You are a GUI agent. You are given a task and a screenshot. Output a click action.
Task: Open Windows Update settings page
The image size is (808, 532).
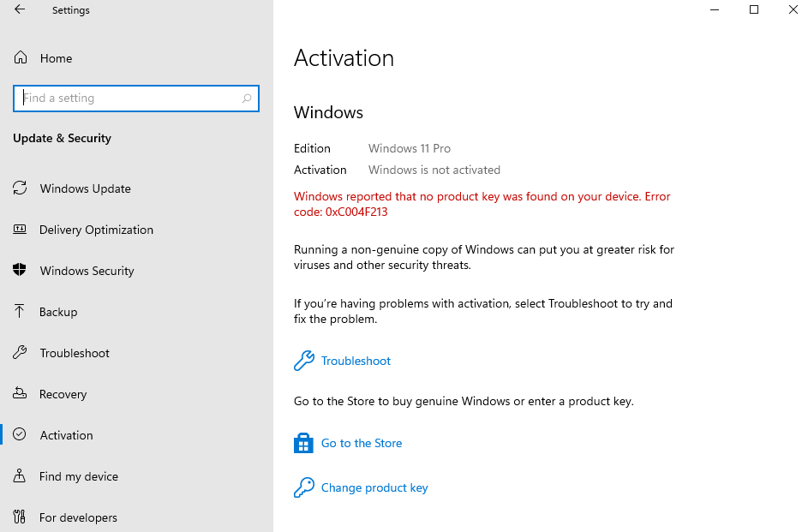tap(86, 188)
